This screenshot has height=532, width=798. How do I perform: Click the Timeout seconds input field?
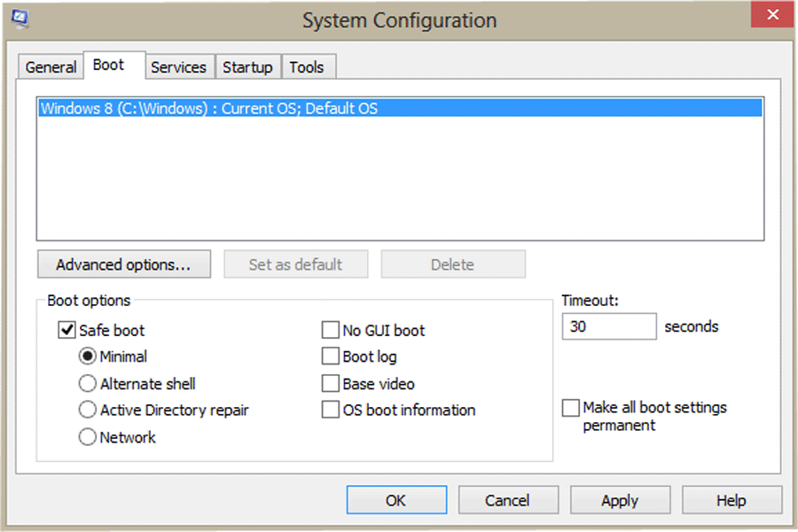coord(608,326)
